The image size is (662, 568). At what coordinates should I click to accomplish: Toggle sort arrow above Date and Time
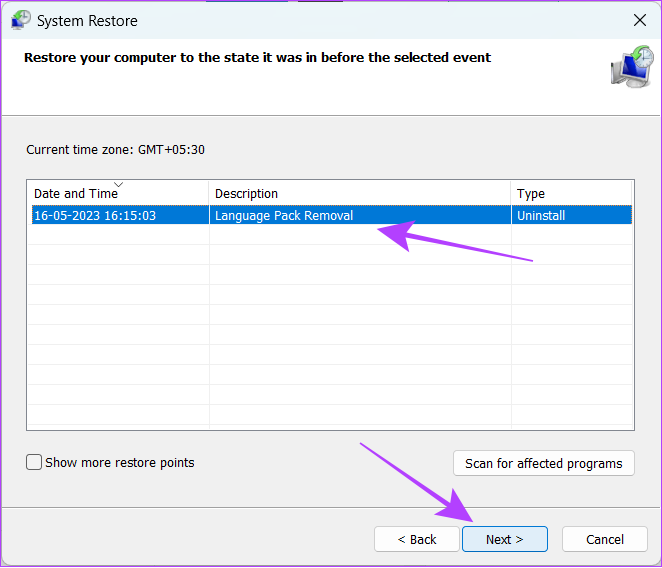[119, 184]
